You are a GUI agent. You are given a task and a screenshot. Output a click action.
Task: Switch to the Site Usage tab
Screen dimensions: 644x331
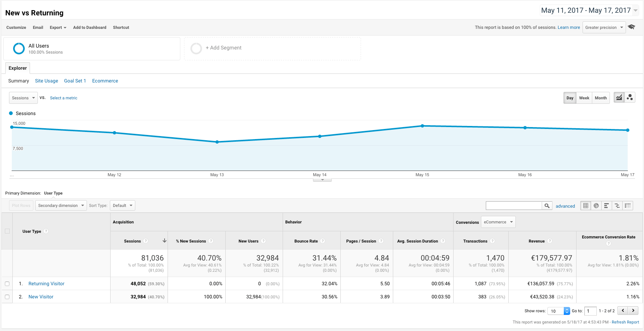click(46, 81)
